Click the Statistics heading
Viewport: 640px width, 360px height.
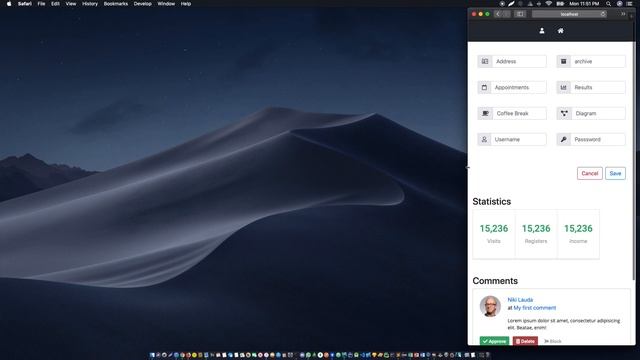pyautogui.click(x=491, y=202)
